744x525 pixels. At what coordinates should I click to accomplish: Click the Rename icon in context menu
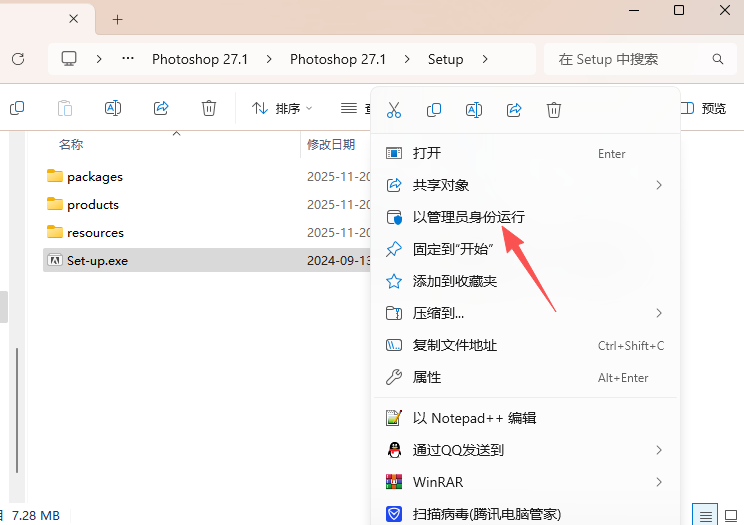pos(474,110)
